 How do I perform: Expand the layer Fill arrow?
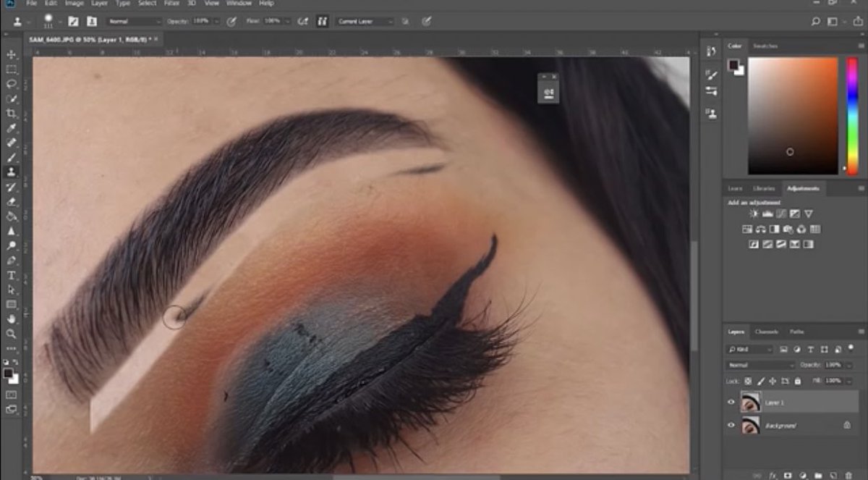coord(848,381)
